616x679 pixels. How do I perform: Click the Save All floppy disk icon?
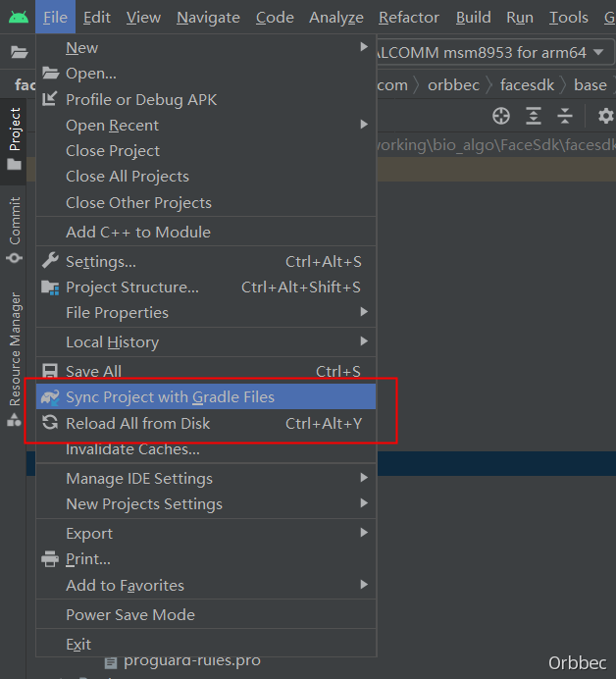[x=50, y=371]
